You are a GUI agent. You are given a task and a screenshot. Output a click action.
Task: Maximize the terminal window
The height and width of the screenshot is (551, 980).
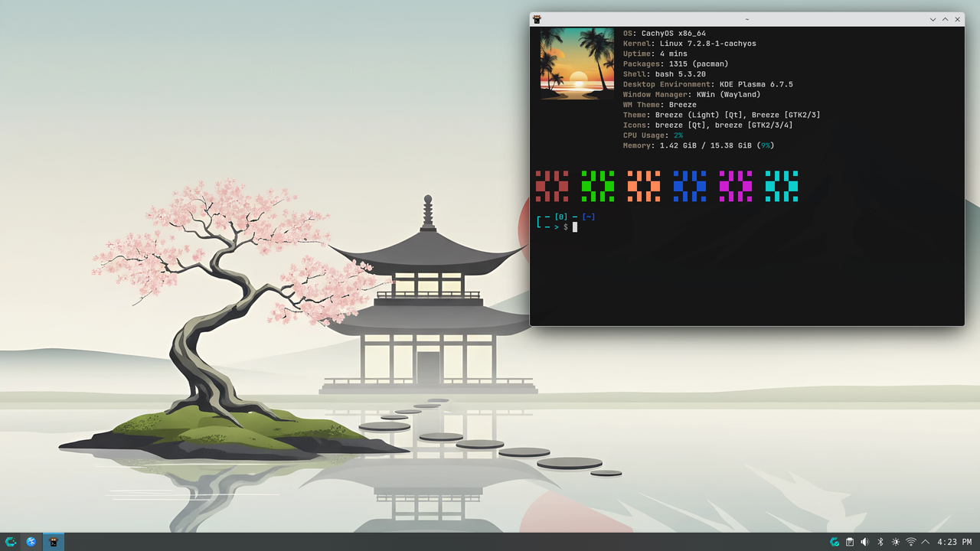[x=945, y=19]
